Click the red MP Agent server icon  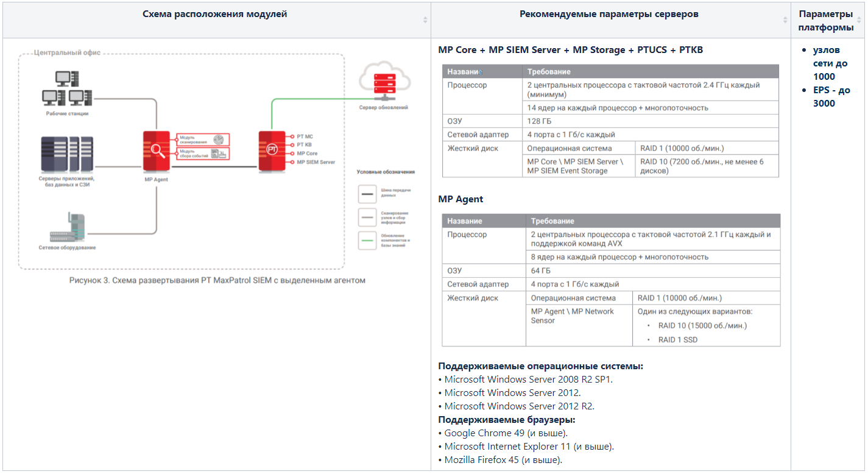(x=156, y=152)
